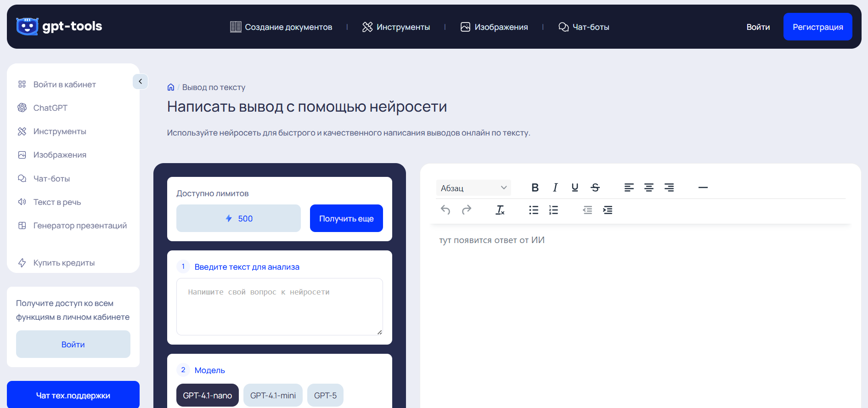
Task: Switch model to GPT-5
Action: [325, 395]
